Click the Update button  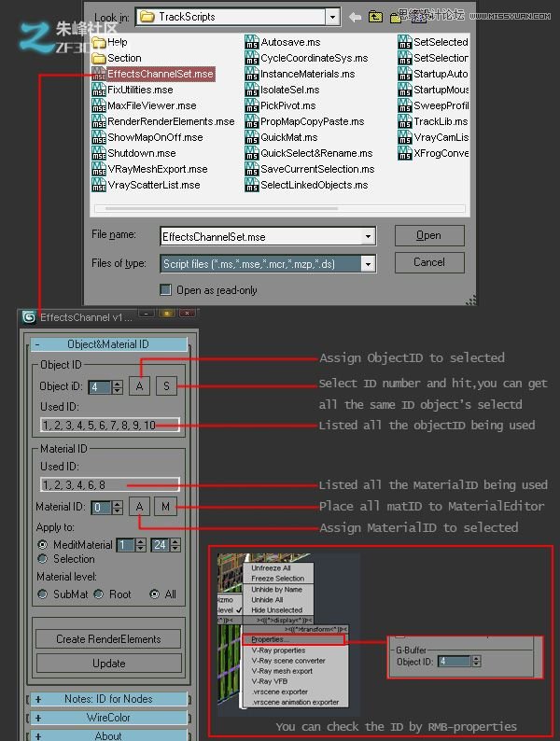coord(108,663)
